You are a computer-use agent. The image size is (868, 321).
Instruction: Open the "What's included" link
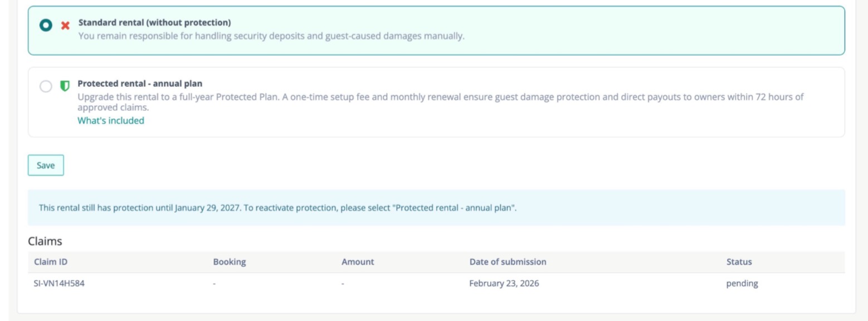click(110, 120)
